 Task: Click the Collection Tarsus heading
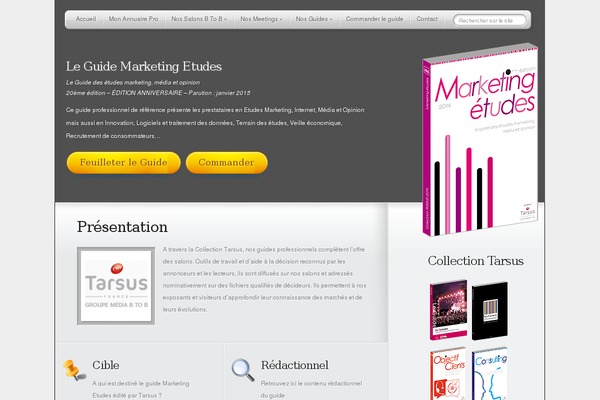(x=476, y=261)
